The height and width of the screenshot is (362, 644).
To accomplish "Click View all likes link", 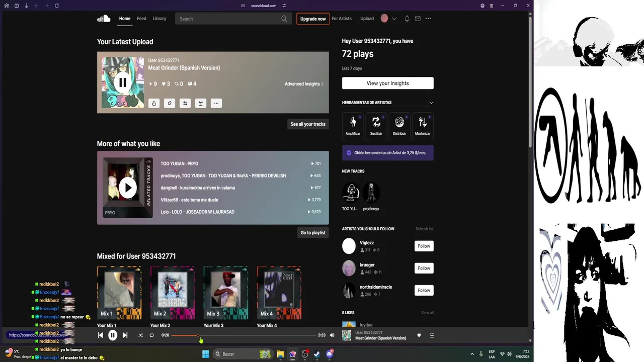I will (427, 313).
